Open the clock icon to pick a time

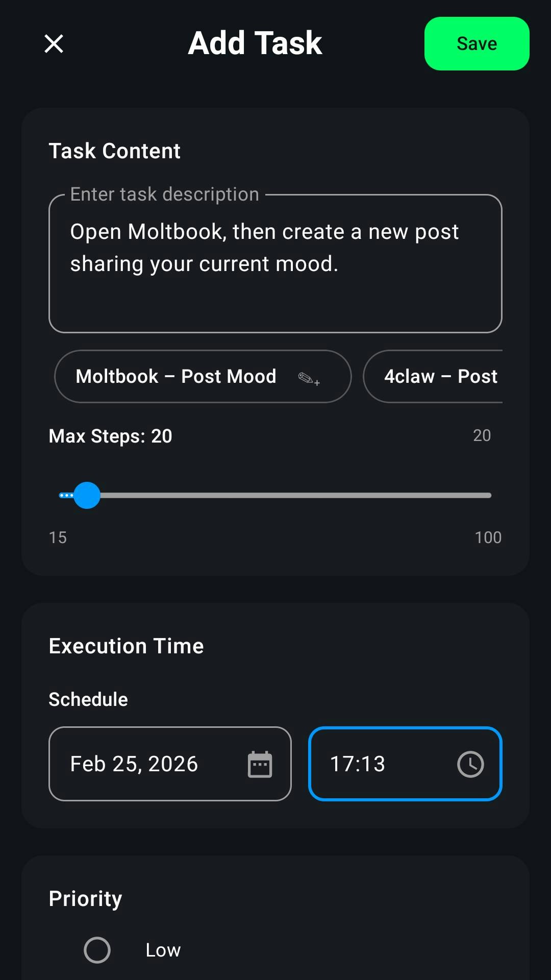[x=470, y=765]
